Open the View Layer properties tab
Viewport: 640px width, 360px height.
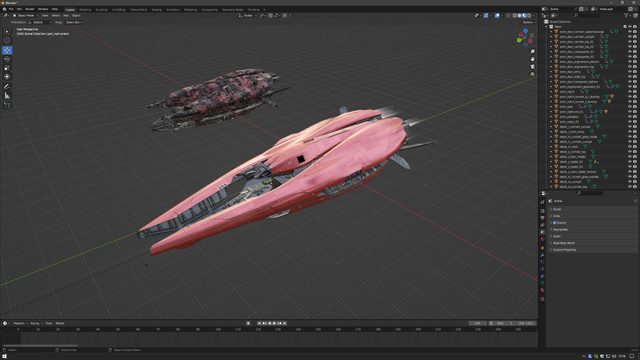542,225
